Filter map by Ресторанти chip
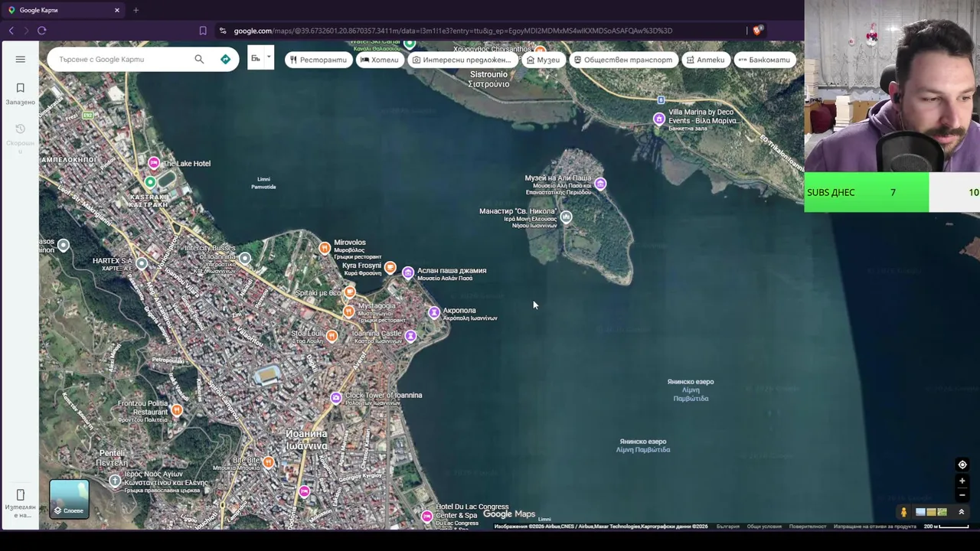Viewport: 980px width, 551px height. tap(318, 60)
